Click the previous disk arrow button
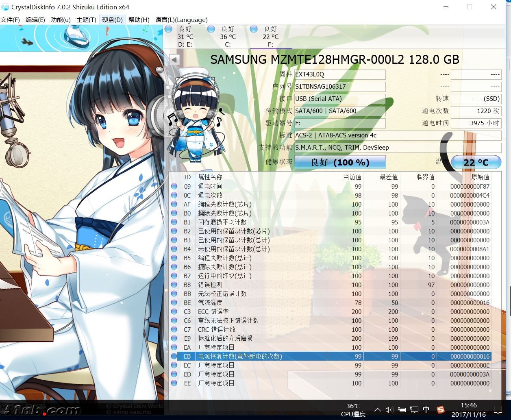The height and width of the screenshot is (420, 511). [x=174, y=59]
